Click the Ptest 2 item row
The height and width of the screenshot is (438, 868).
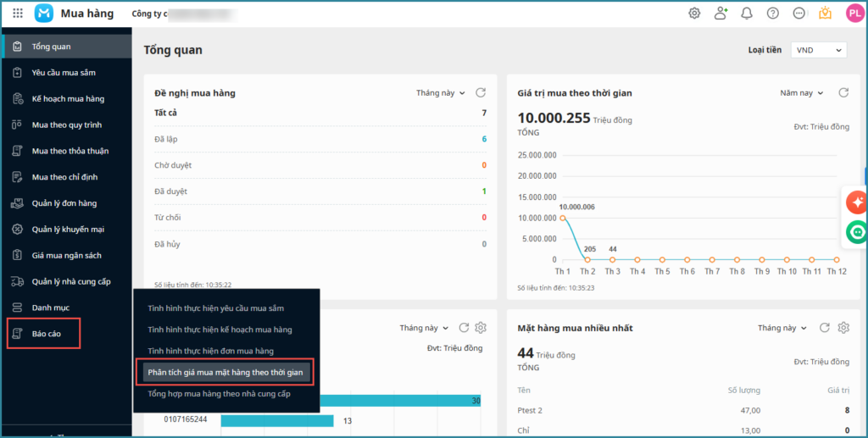tap(683, 410)
